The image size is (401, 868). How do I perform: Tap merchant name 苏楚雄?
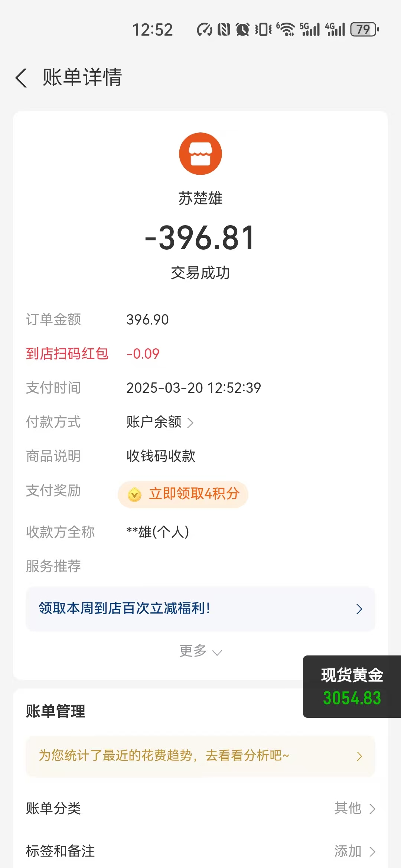200,198
